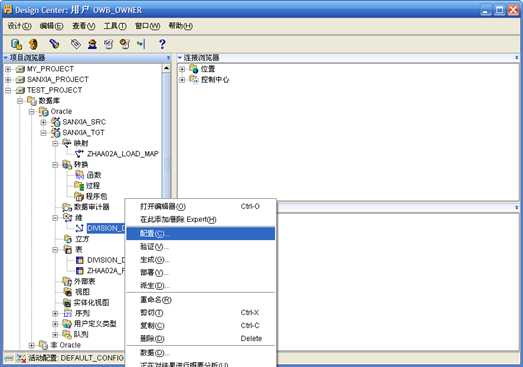The width and height of the screenshot is (523, 367).
Task: Choose 重命名(R) in the context menu
Action: [201, 300]
